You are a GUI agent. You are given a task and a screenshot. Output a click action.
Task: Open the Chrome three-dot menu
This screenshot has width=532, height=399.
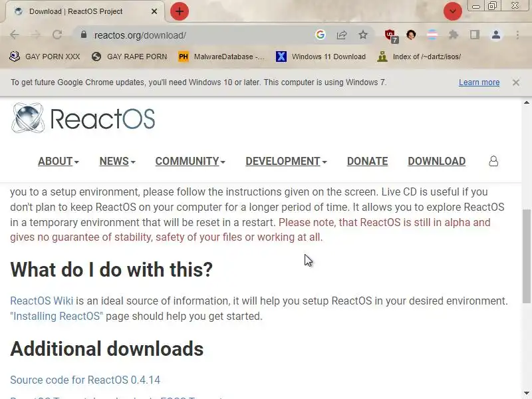click(517, 35)
